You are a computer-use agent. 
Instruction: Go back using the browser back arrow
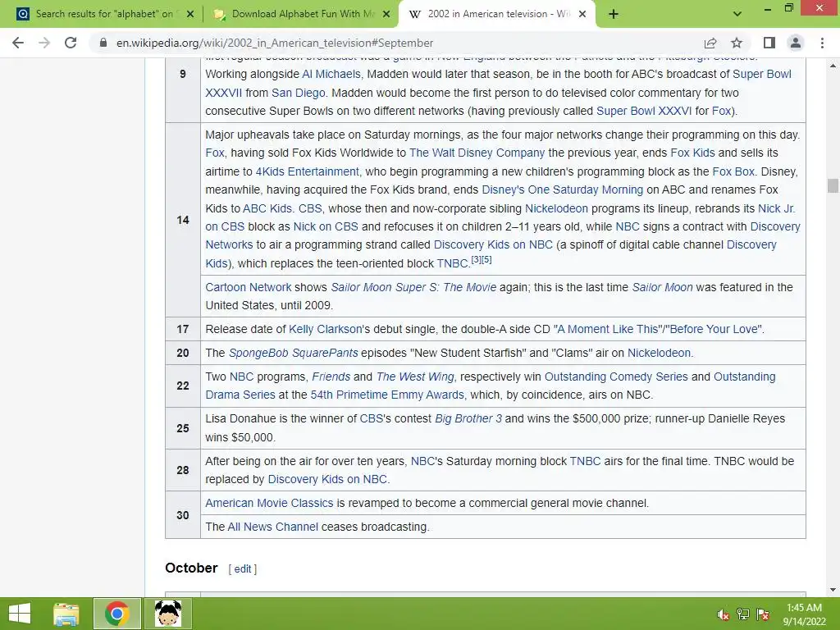(x=18, y=43)
